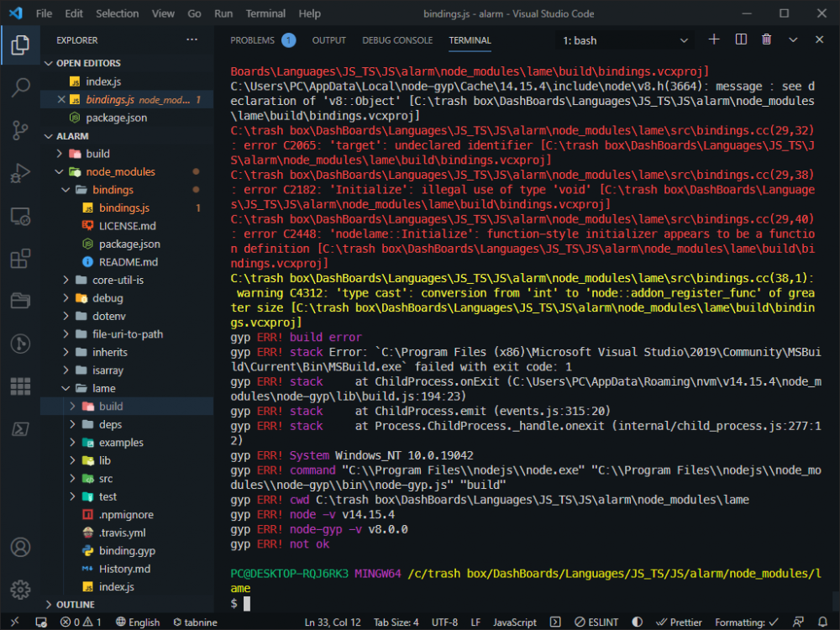Open the grid view icon in activity bar
Screen dimensions: 840x630
20,386
